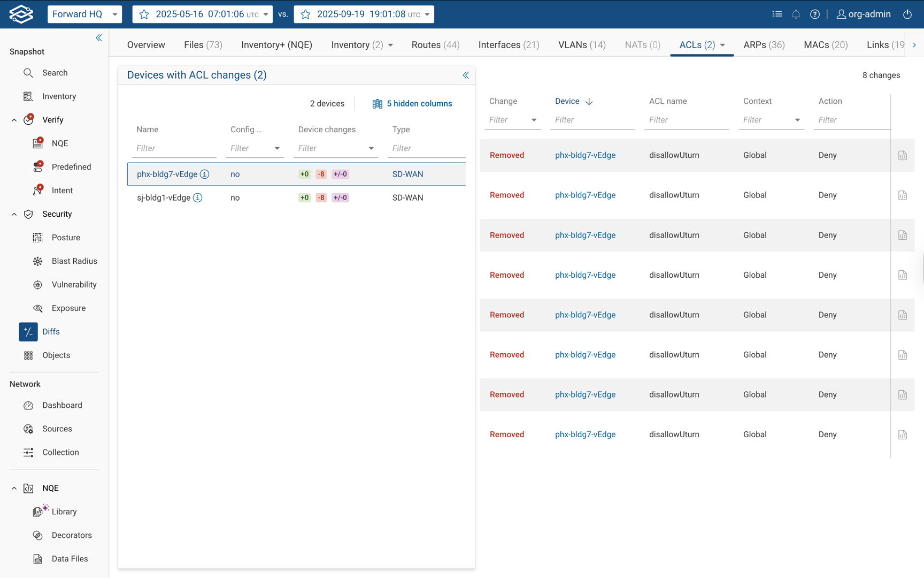Star the 2025-05-16 snapshot
The image size is (924, 578).
click(x=144, y=14)
